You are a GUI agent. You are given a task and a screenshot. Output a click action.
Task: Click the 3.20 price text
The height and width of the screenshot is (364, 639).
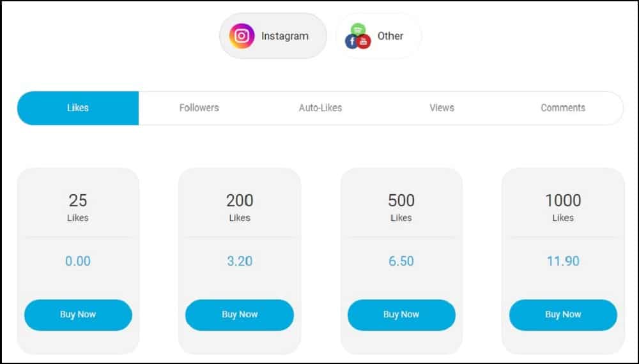[x=240, y=261]
